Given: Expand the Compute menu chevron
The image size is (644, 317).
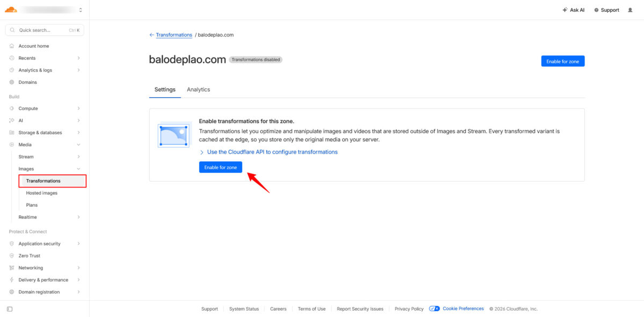Looking at the screenshot, I should coord(78,109).
